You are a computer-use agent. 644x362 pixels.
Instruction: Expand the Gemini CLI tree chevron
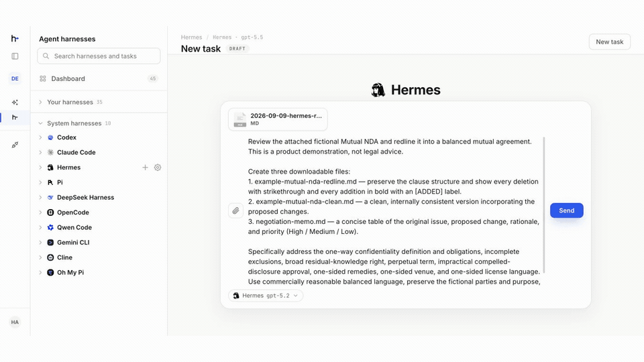40,243
